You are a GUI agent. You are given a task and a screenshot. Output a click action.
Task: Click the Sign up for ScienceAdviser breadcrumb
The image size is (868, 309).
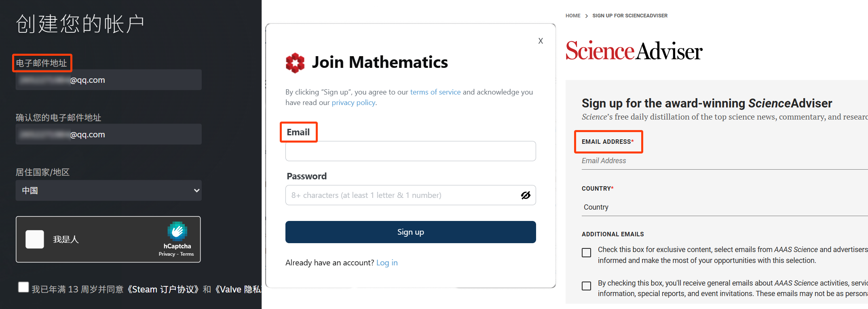(x=630, y=16)
